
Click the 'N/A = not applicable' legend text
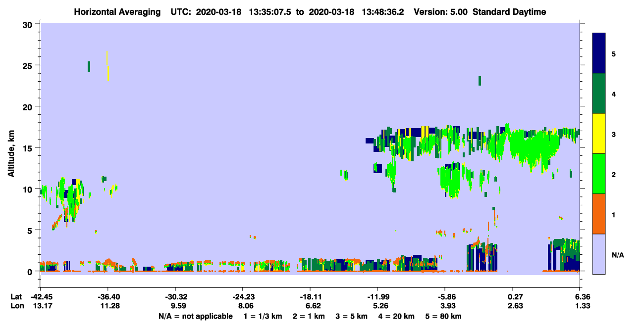pos(195,316)
